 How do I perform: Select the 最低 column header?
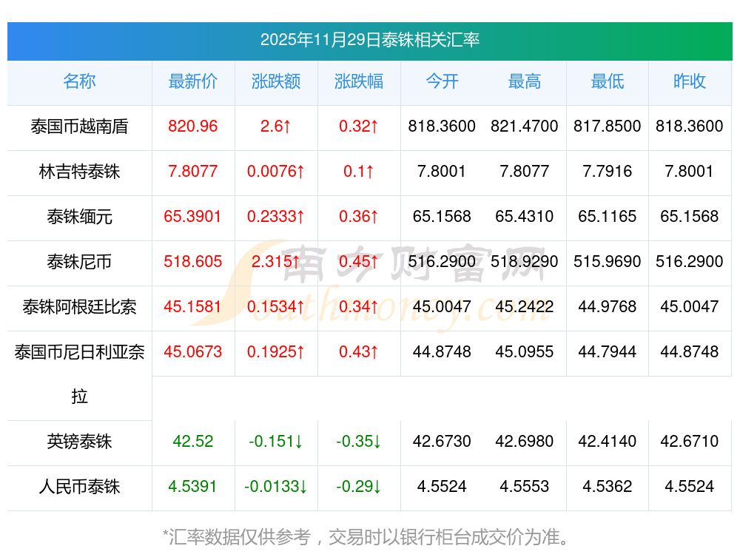coord(608,82)
